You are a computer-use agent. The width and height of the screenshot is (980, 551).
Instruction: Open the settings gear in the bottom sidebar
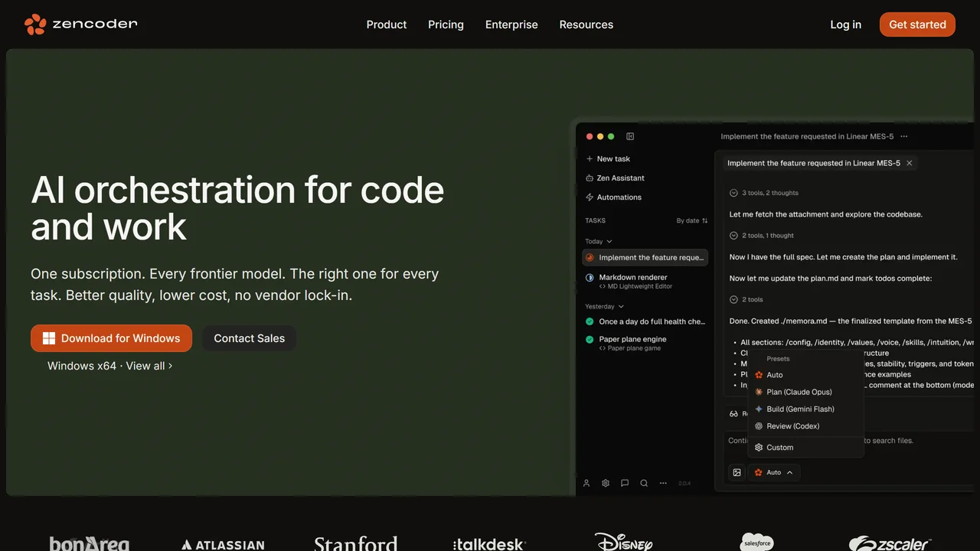(x=606, y=483)
